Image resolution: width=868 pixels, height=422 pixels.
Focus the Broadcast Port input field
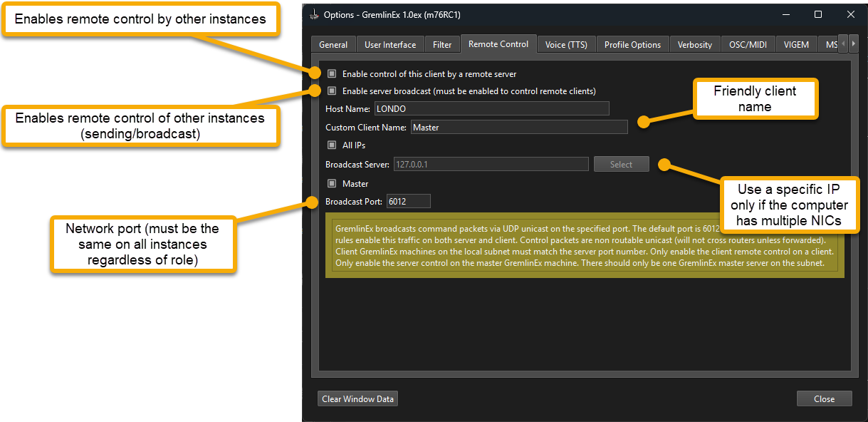[x=408, y=202]
